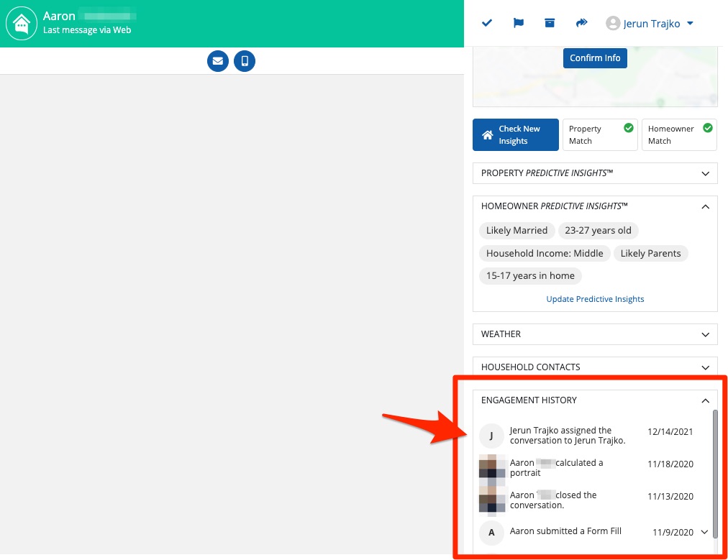Click the J avatar in engagement history
This screenshot has height=560, width=728.
[491, 436]
